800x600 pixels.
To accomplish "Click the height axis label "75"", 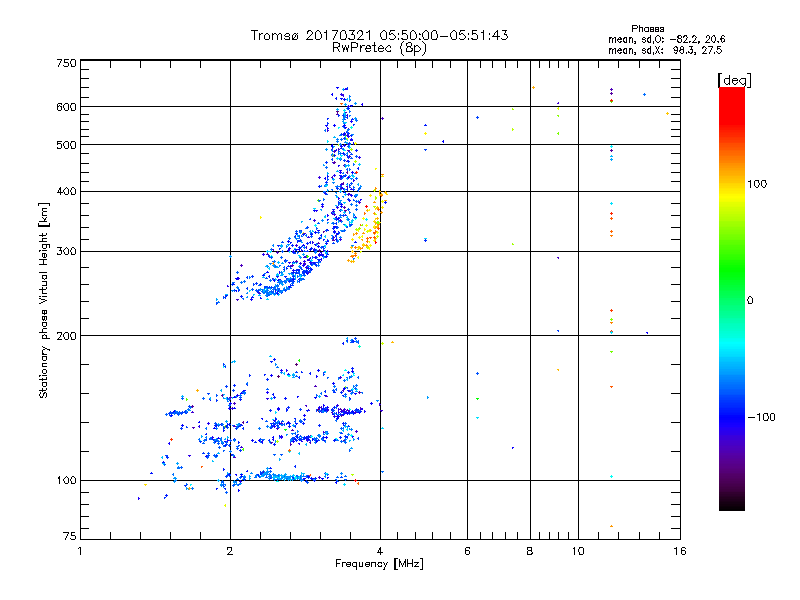I will pos(70,536).
